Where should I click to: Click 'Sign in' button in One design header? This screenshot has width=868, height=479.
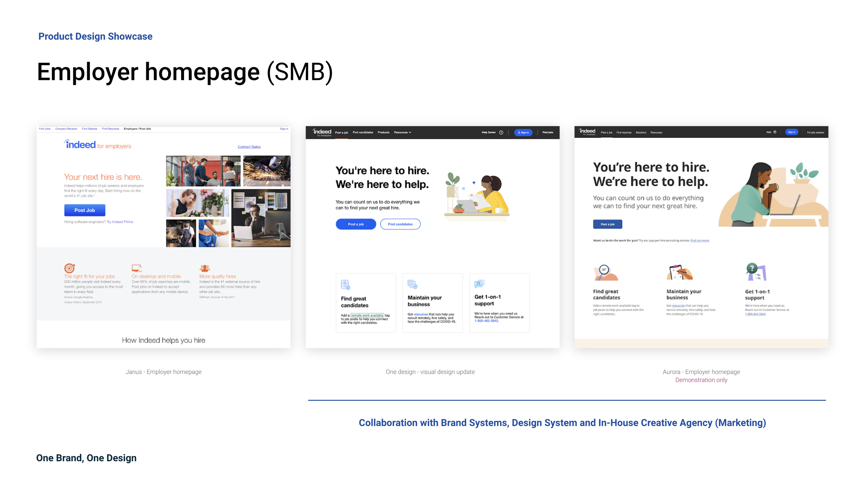[523, 132]
